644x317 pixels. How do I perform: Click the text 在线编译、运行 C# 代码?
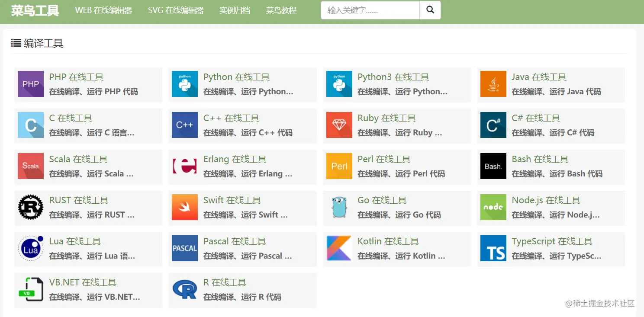click(x=553, y=133)
